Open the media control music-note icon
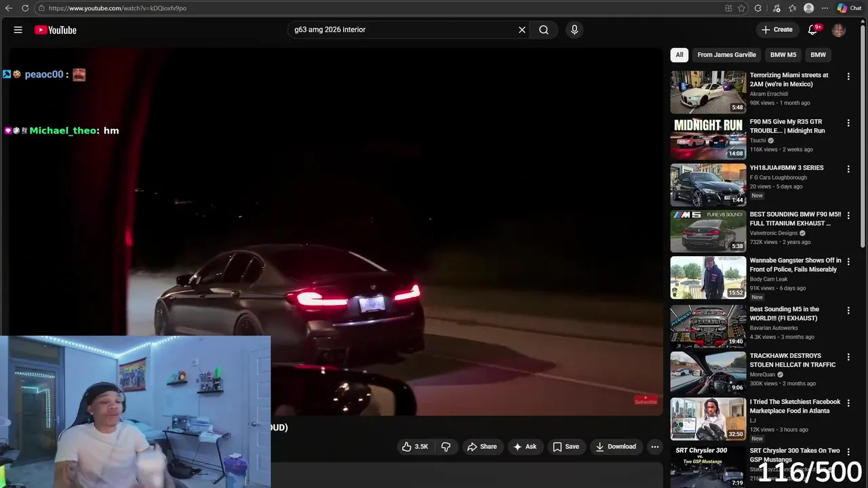This screenshot has width=868, height=488. (x=776, y=8)
